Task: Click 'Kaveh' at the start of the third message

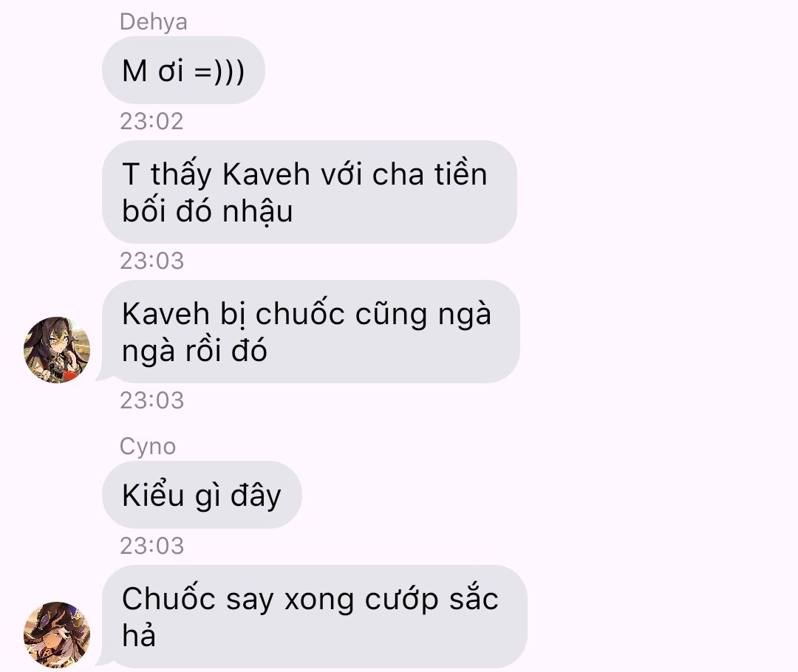Action: pyautogui.click(x=166, y=313)
